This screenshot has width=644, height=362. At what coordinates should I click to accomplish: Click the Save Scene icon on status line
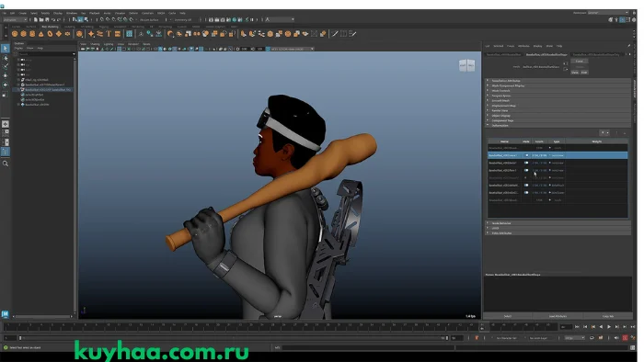pyautogui.click(x=47, y=19)
